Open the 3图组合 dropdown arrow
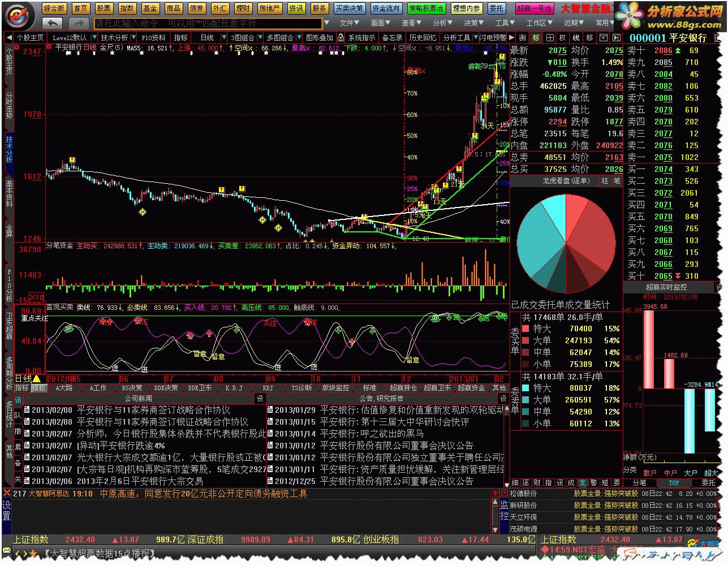This screenshot has width=728, height=566. coord(260,37)
